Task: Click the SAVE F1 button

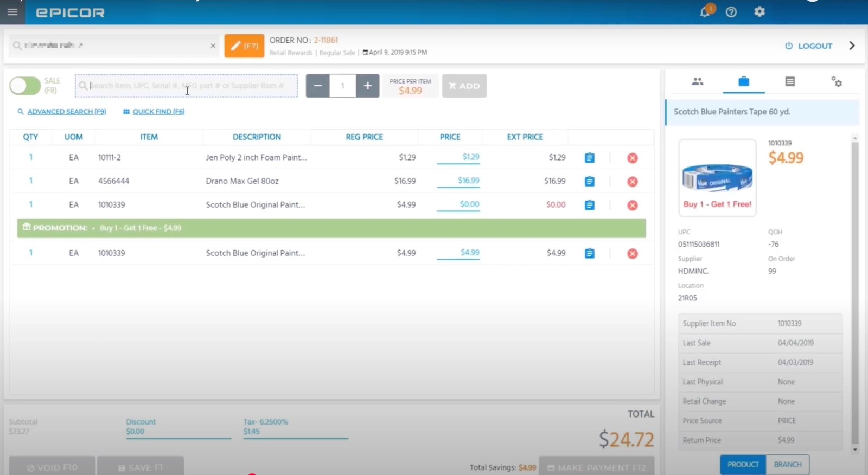Action: [x=141, y=467]
